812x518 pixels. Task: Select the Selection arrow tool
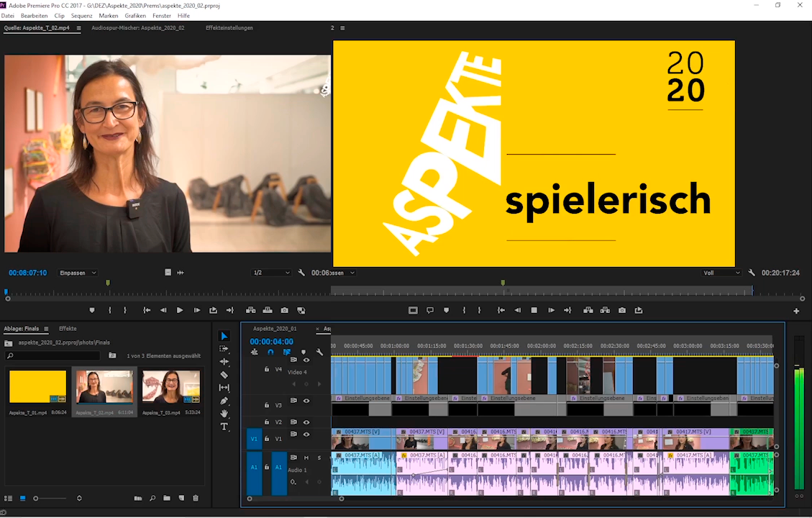(x=224, y=336)
